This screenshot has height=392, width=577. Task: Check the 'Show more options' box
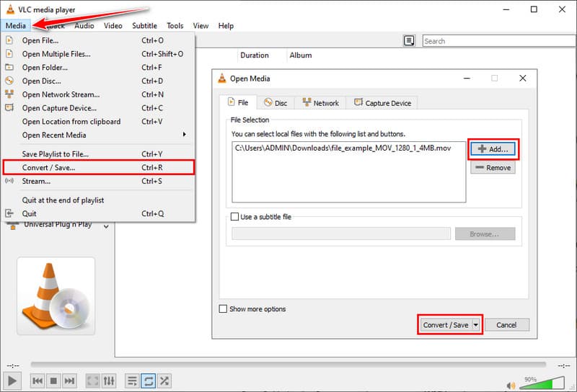click(223, 309)
